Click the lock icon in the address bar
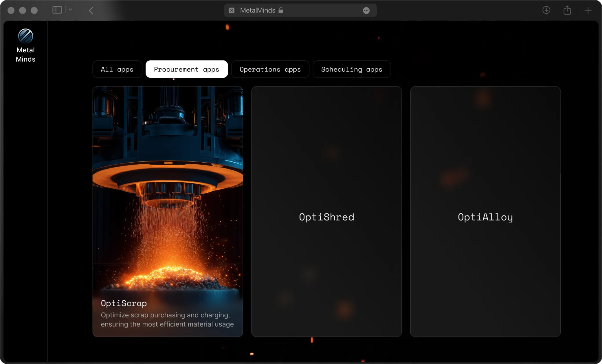 point(280,10)
